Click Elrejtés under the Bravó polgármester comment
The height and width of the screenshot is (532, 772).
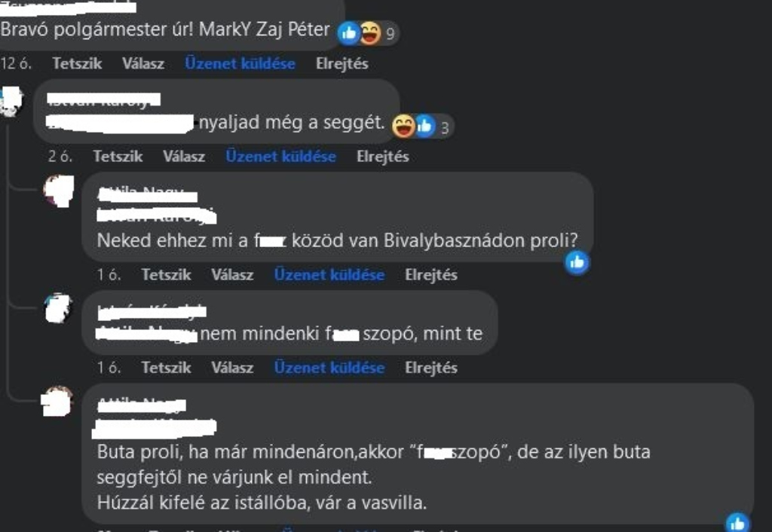click(342, 63)
